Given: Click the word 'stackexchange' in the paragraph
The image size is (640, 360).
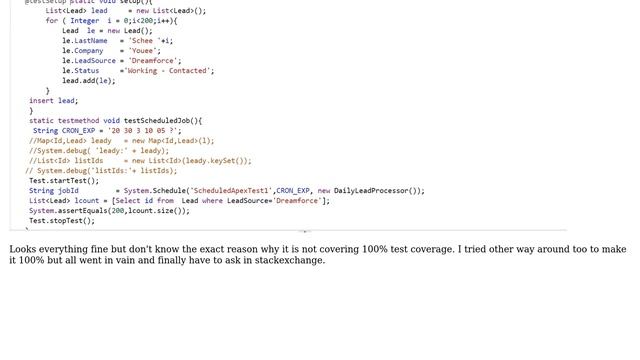Looking at the screenshot, I should point(289,260).
